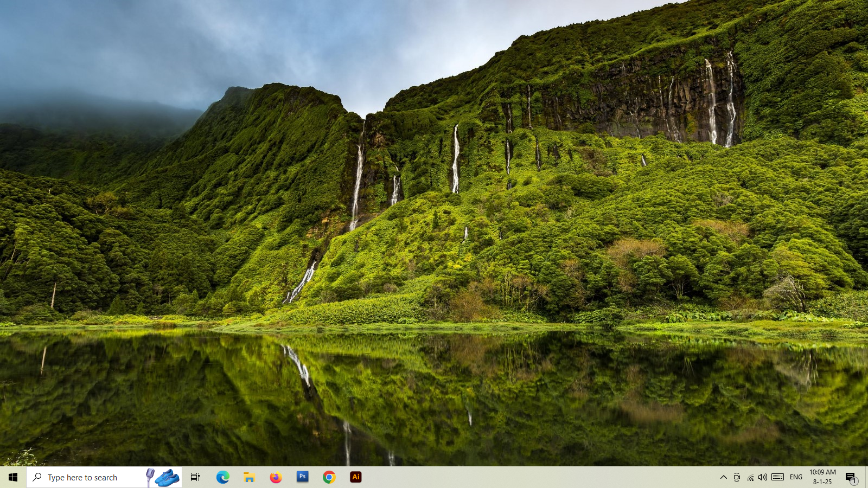The image size is (868, 488).
Task: Open Action Center notifications icon
Action: point(851,477)
